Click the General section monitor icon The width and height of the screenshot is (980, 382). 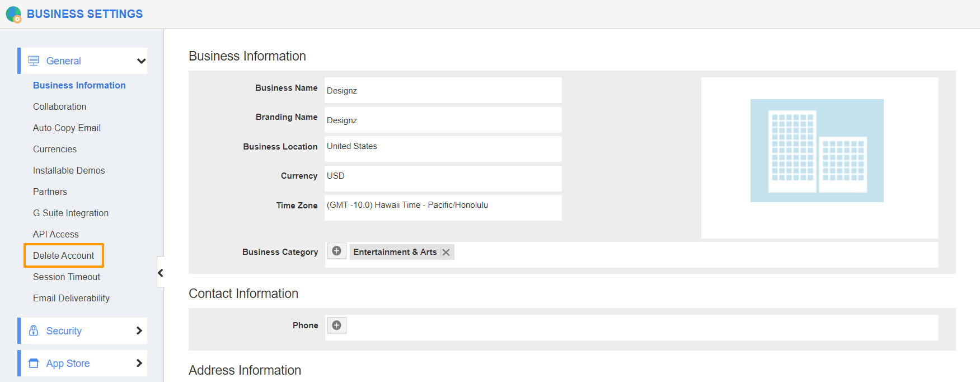34,61
